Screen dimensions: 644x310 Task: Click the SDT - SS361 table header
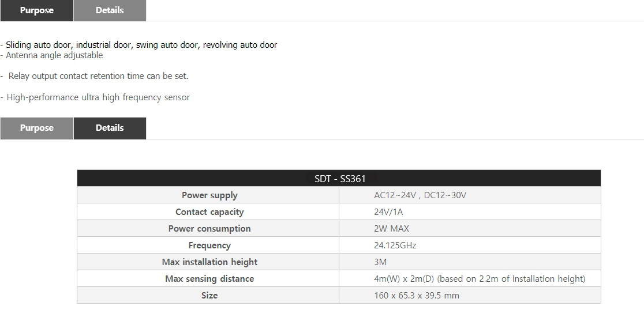point(339,179)
